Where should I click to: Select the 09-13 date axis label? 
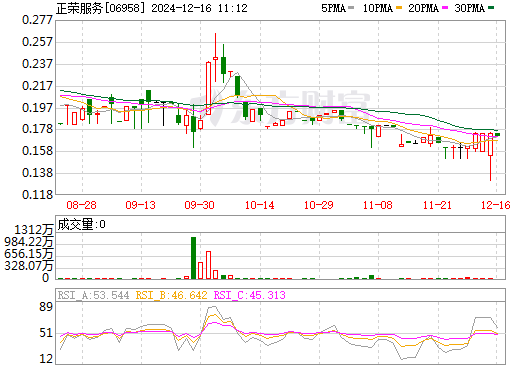click(140, 205)
